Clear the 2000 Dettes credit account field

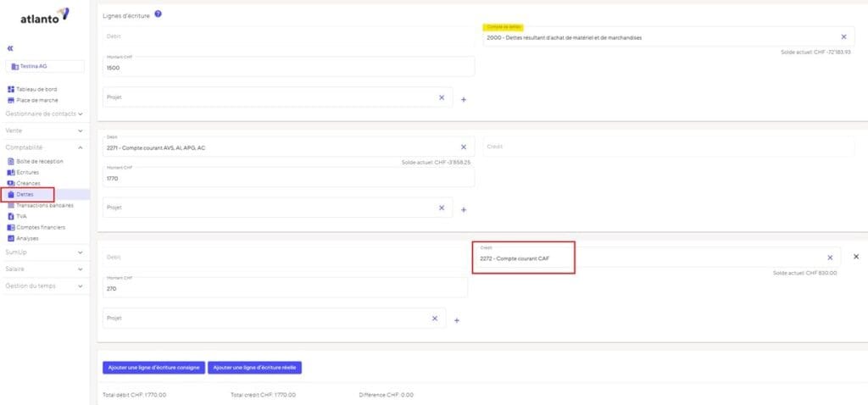[x=843, y=37]
